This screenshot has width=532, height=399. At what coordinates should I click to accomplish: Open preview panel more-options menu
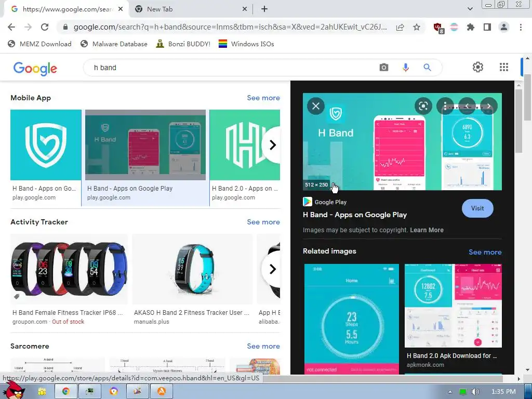[x=445, y=106]
